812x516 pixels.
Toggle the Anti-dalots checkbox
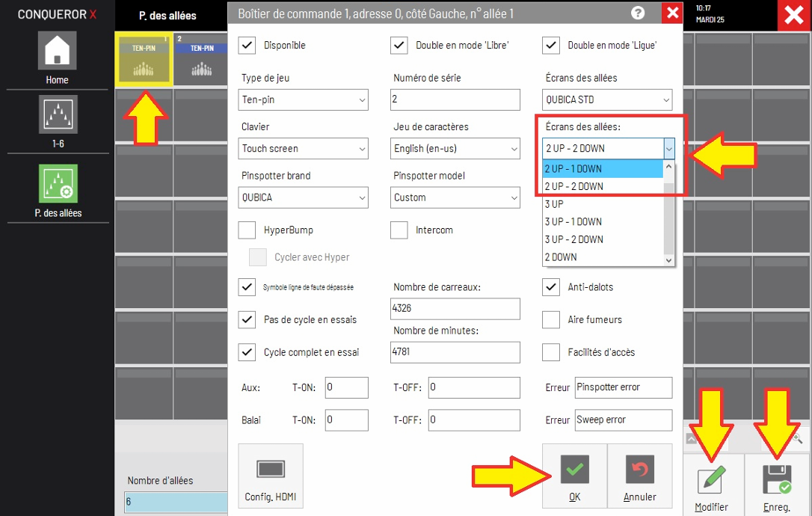(x=551, y=287)
